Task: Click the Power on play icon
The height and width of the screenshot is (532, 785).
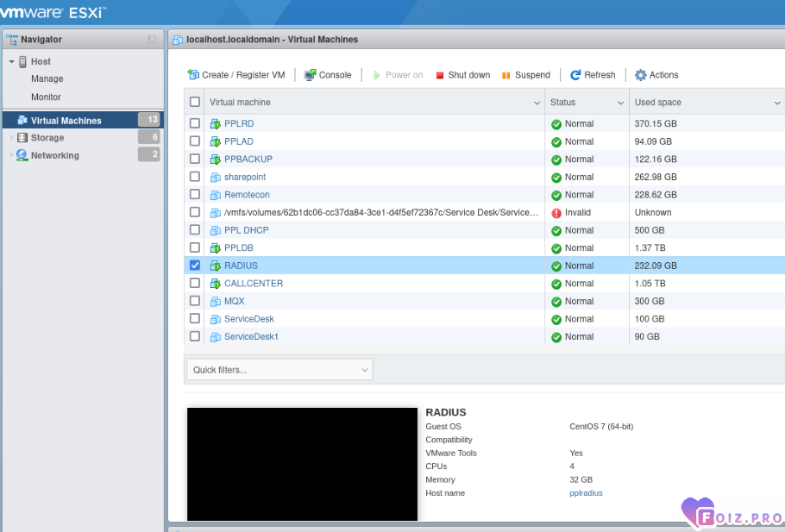Action: coord(376,75)
